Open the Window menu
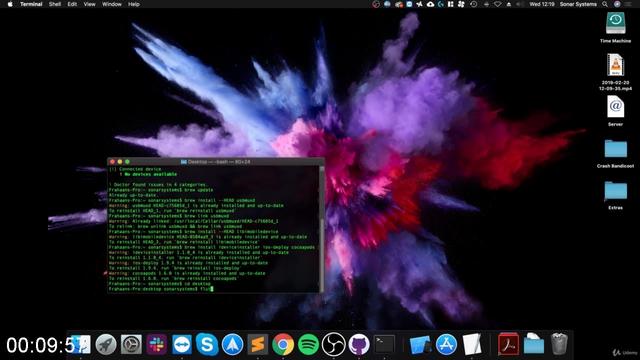Screen dimensions: 640x360 click(x=111, y=4)
